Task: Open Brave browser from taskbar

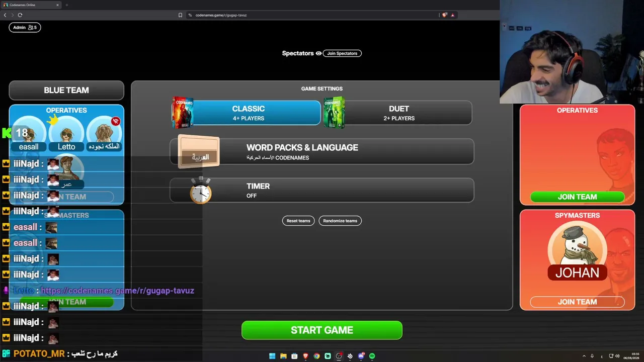Action: coord(305,356)
